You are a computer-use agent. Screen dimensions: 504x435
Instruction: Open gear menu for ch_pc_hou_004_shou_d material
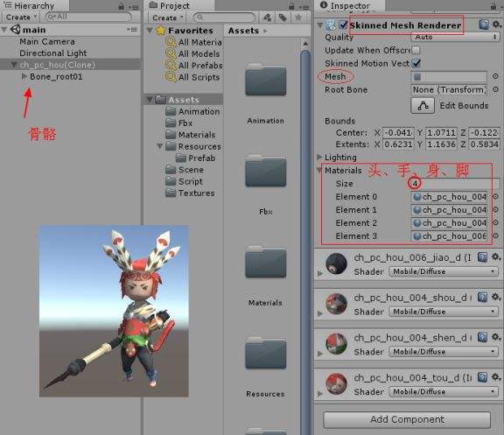(496, 297)
